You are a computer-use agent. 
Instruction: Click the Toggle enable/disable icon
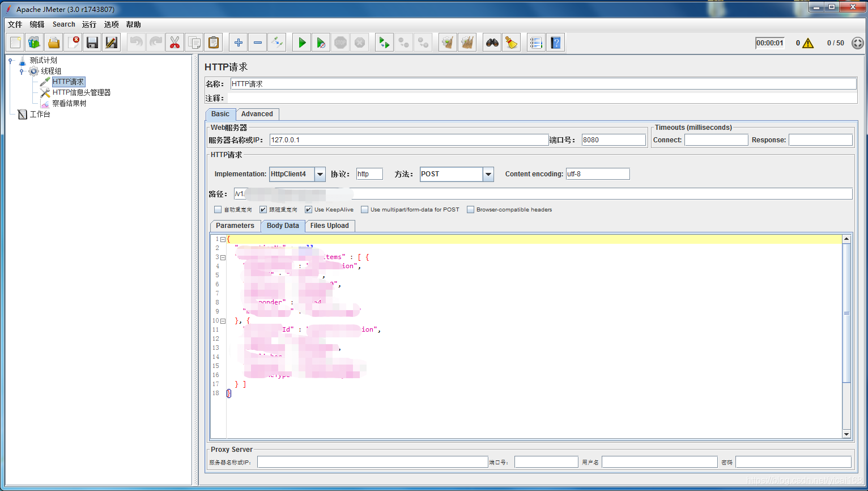tap(277, 43)
